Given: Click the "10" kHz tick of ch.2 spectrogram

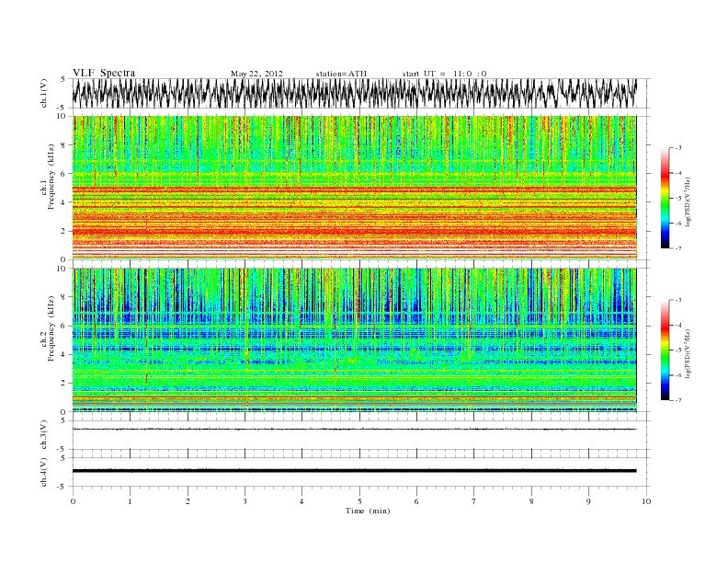Looking at the screenshot, I should click(x=62, y=269).
